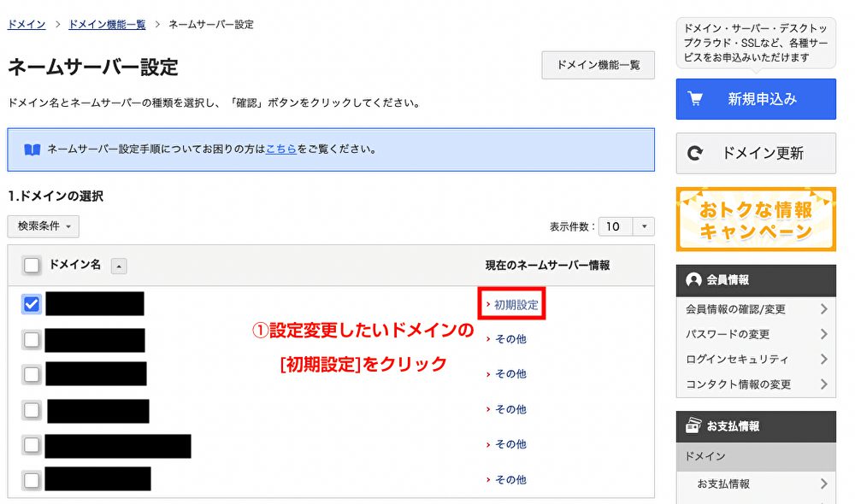Click the refresh icon on ドメイン更新
Viewport: 855px width, 504px height.
click(695, 154)
